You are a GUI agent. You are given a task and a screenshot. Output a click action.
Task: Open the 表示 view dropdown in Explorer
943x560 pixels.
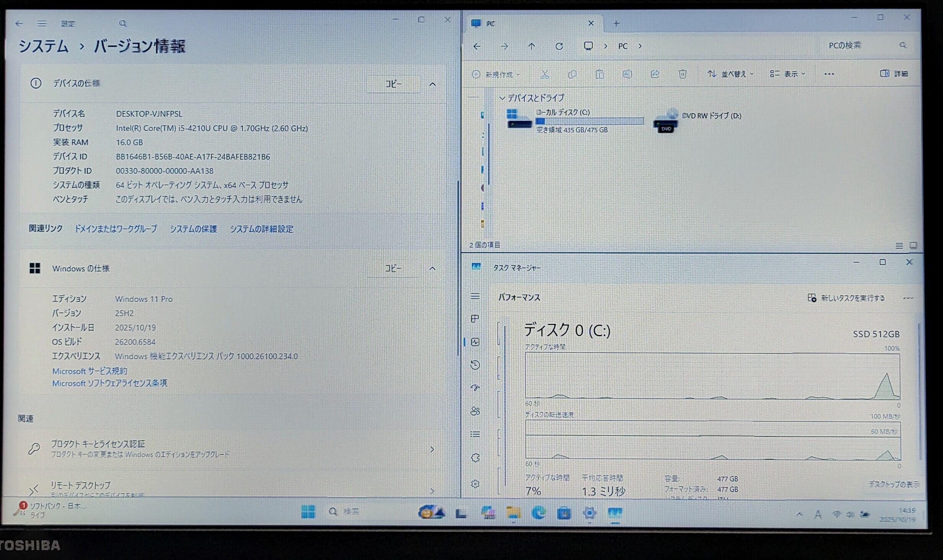788,74
